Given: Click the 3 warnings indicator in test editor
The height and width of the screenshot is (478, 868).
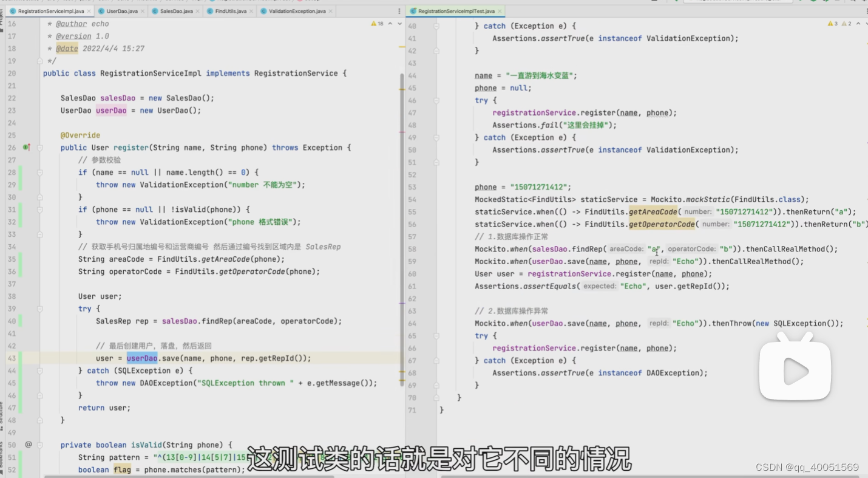Looking at the screenshot, I should pos(832,24).
